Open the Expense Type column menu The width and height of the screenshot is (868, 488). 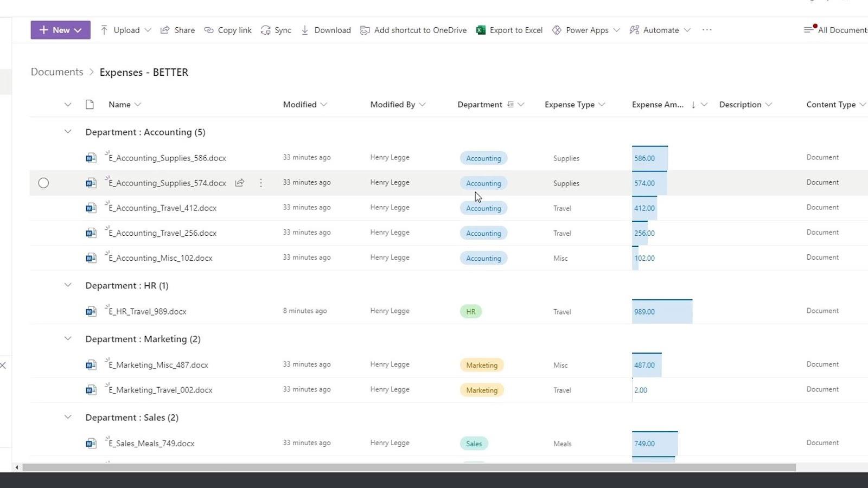[x=575, y=104]
